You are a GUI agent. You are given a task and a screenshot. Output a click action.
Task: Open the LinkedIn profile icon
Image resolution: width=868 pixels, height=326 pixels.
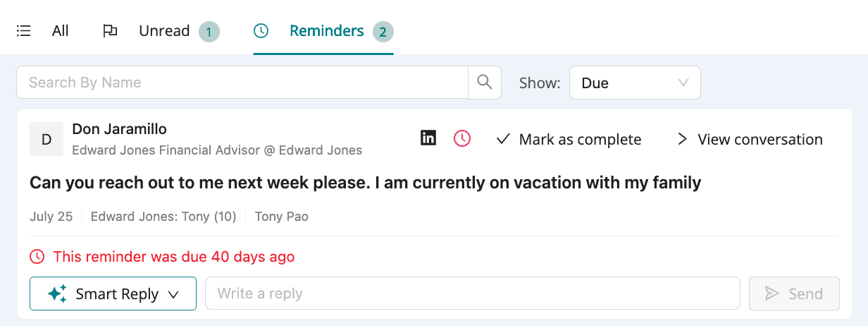[428, 138]
